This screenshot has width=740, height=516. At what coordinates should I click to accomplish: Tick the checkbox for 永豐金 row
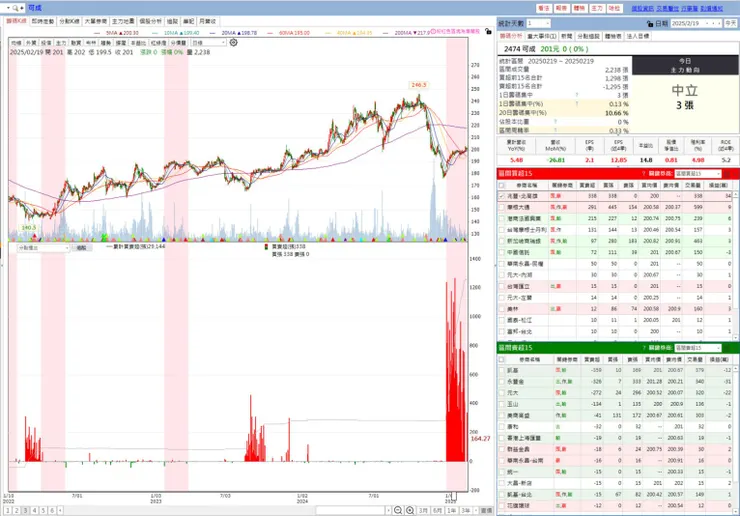[502, 381]
